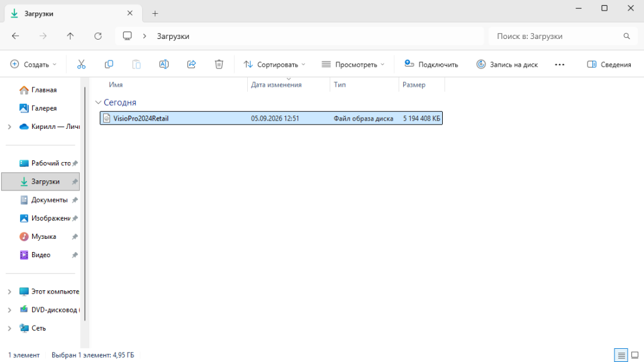Viewport: 644px width, 362px height.
Task: Click VisioPro2024Retail disk image file icon
Action: pos(106,118)
